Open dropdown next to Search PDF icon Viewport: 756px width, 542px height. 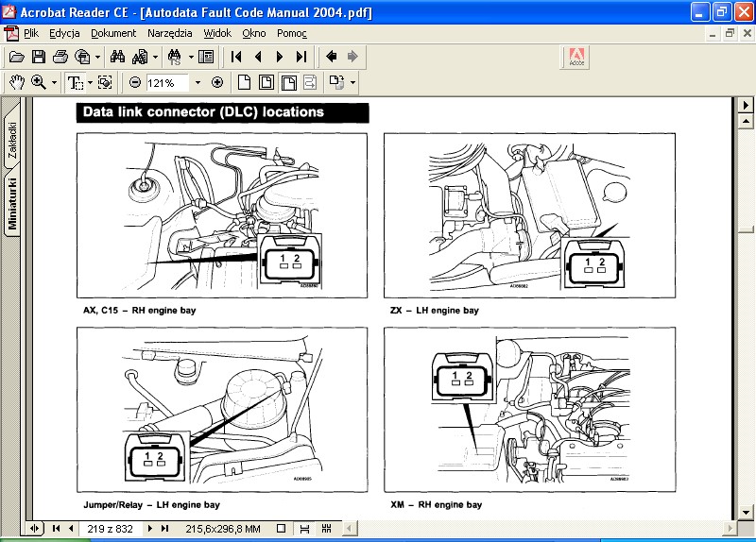(x=155, y=57)
